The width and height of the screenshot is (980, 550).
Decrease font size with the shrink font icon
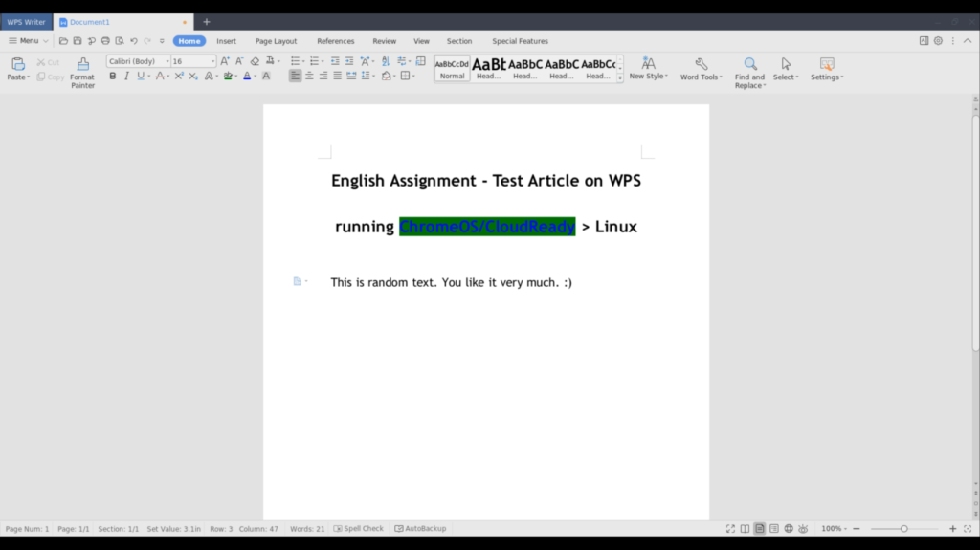point(239,61)
